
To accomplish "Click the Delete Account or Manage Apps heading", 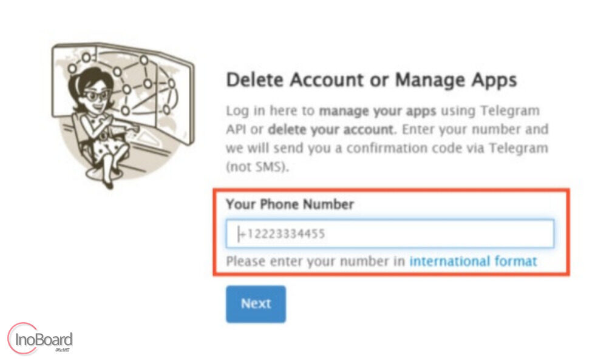I will point(372,79).
